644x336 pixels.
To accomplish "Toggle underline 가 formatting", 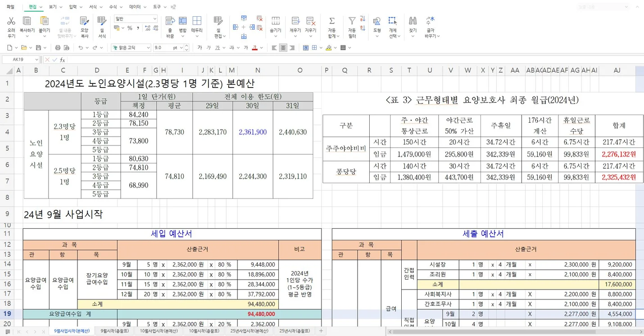I will tap(218, 48).
